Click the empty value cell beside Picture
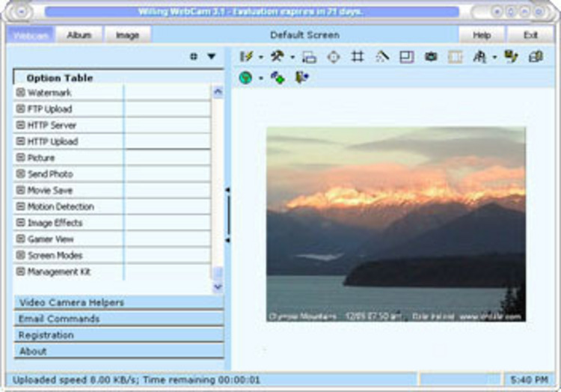The height and width of the screenshot is (392, 561). pyautogui.click(x=168, y=158)
